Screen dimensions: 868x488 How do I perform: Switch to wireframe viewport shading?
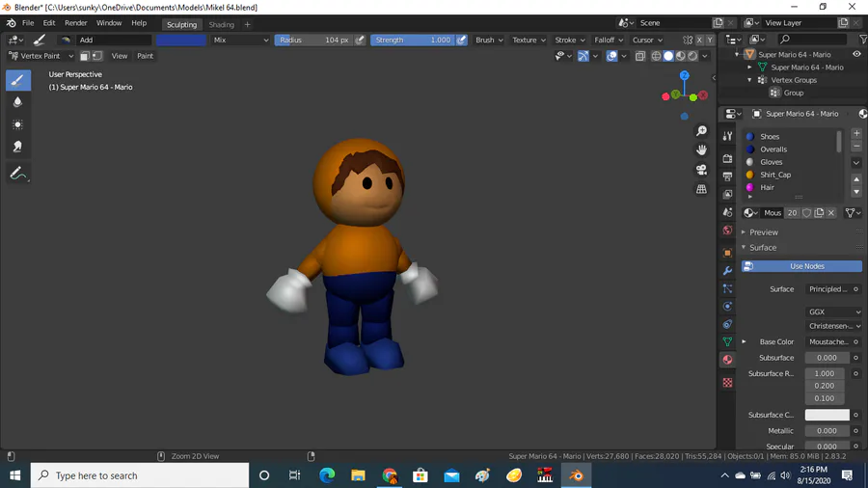656,56
